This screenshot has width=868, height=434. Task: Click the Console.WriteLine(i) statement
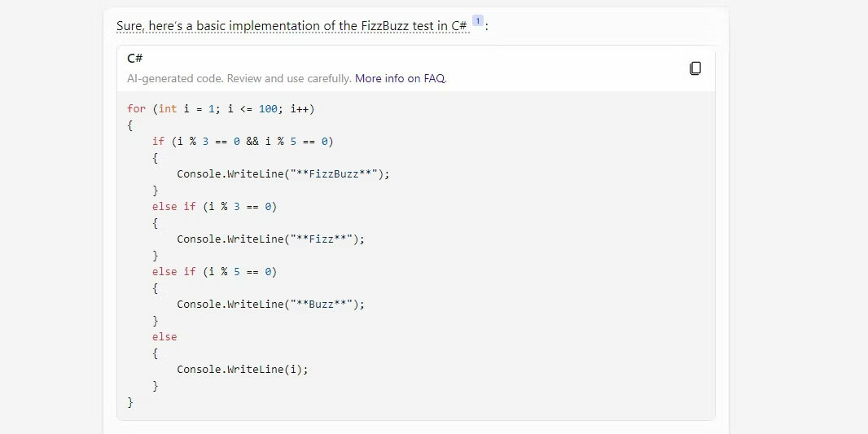pyautogui.click(x=243, y=370)
